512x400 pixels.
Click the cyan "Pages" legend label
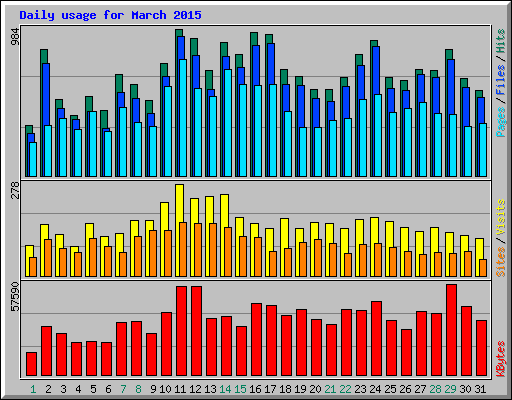[x=500, y=122]
